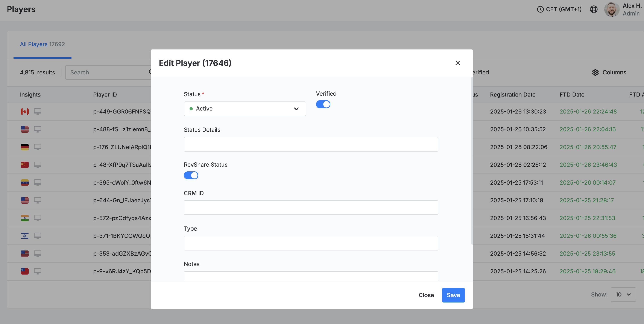Click US flag in row p-488-fSLiz1zlemn8
This screenshot has height=324, width=644.
click(24, 129)
